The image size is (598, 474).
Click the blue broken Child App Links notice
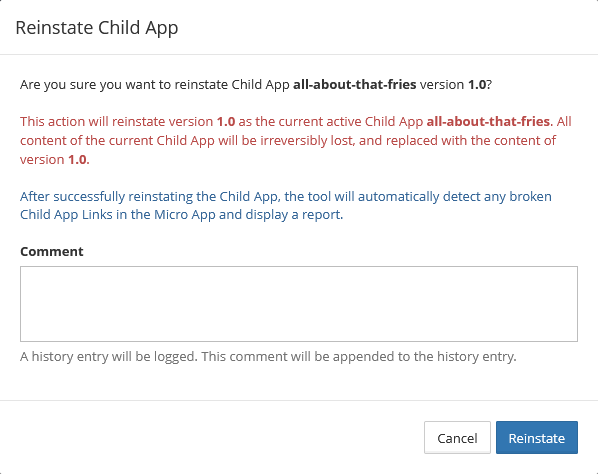tap(286, 206)
